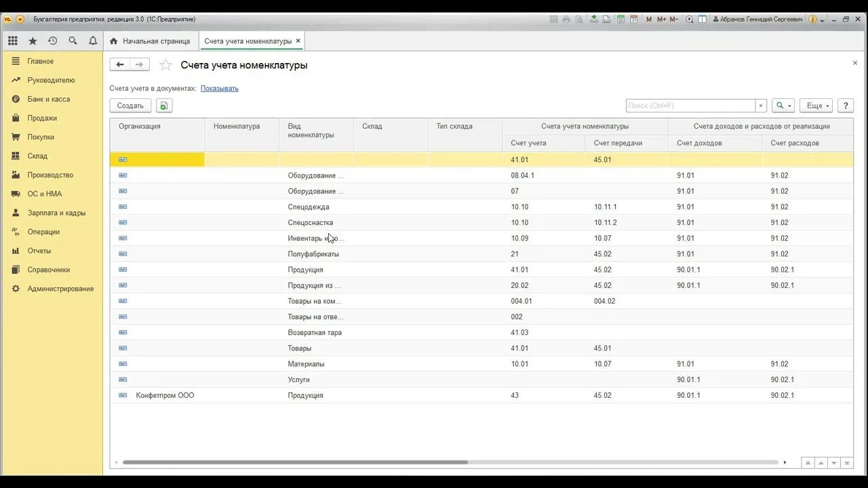Viewport: 868px width, 488px height.
Task: Switch to Начальная страница tab
Action: click(150, 41)
